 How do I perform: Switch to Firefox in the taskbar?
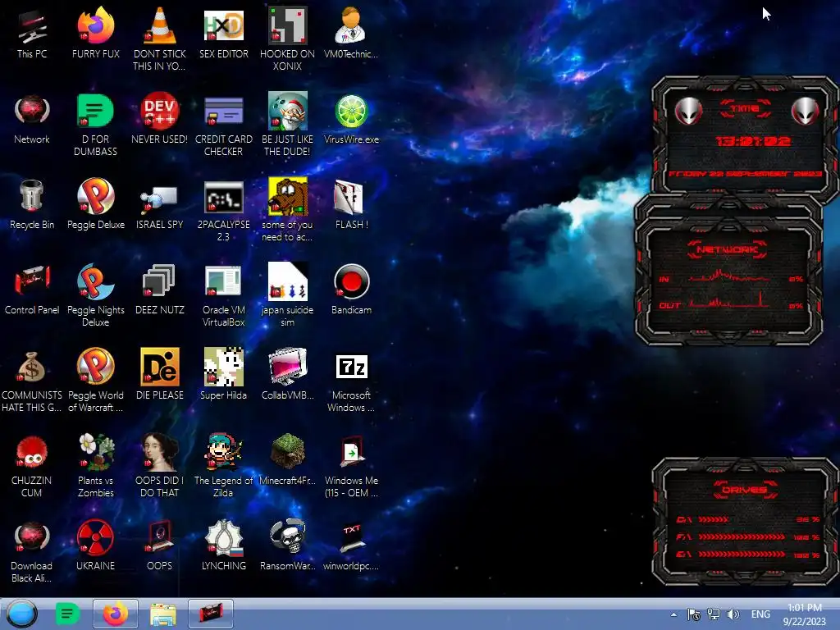pos(115,614)
